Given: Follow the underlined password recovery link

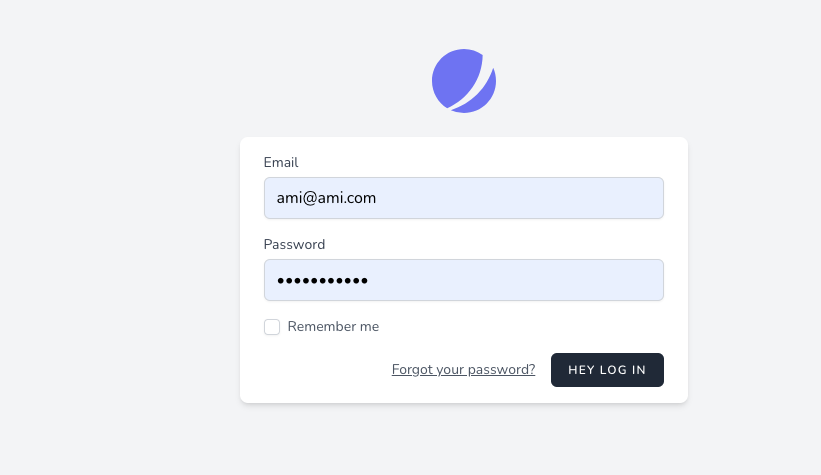Looking at the screenshot, I should (463, 370).
